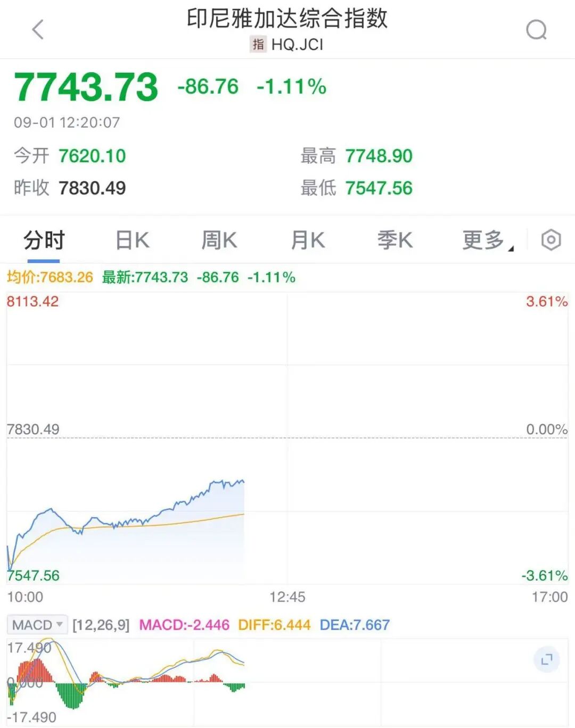
Task: Tap the 最新 7743.73 legend label
Action: click(x=145, y=277)
